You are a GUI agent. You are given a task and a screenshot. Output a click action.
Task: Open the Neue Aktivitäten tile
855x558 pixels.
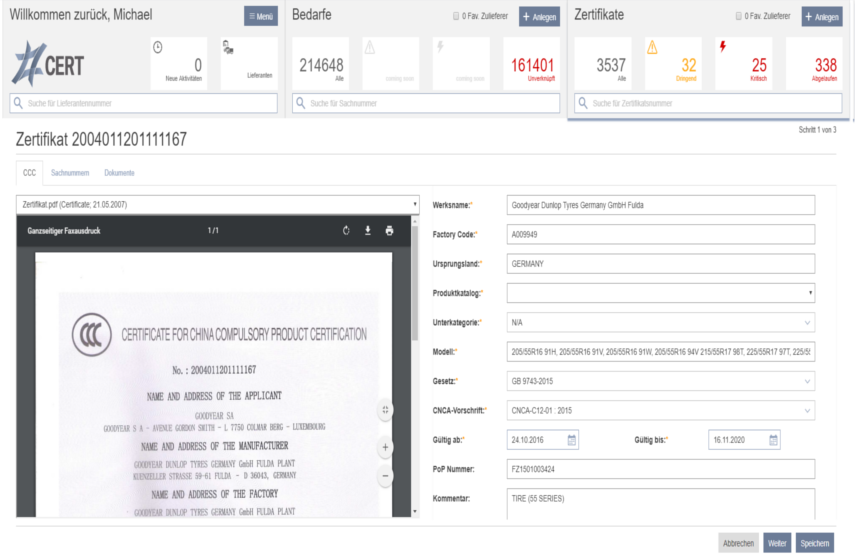[x=179, y=63]
